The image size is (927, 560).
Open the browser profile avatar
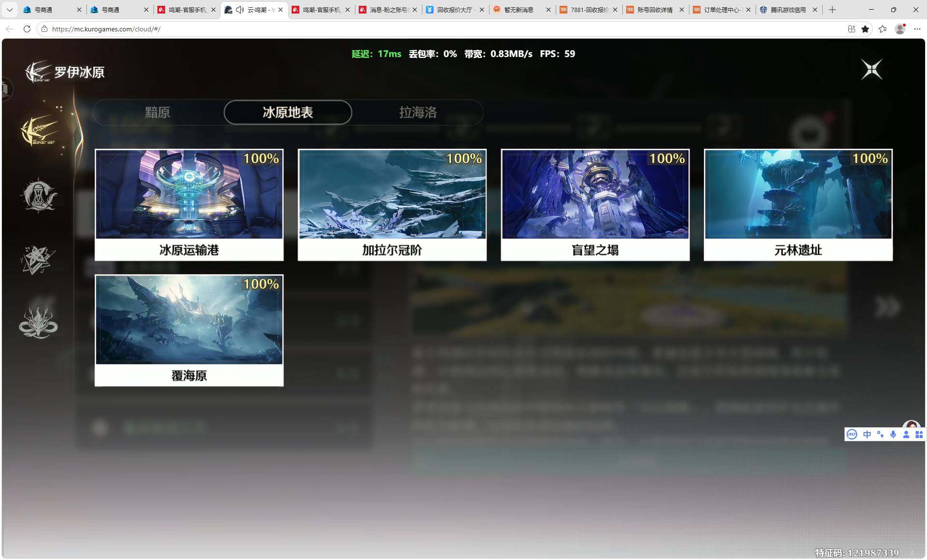pos(900,29)
